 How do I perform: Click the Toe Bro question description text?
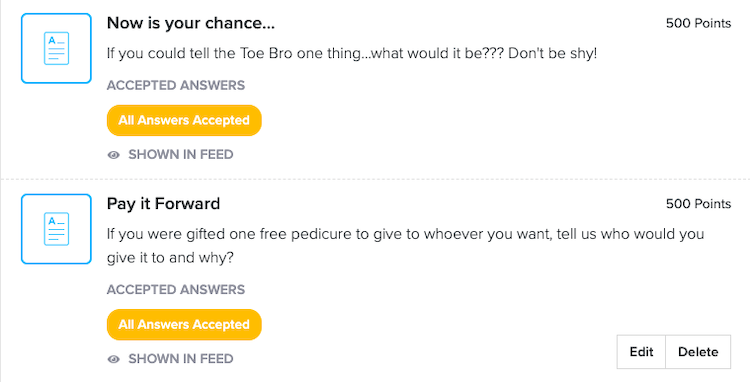coord(352,53)
